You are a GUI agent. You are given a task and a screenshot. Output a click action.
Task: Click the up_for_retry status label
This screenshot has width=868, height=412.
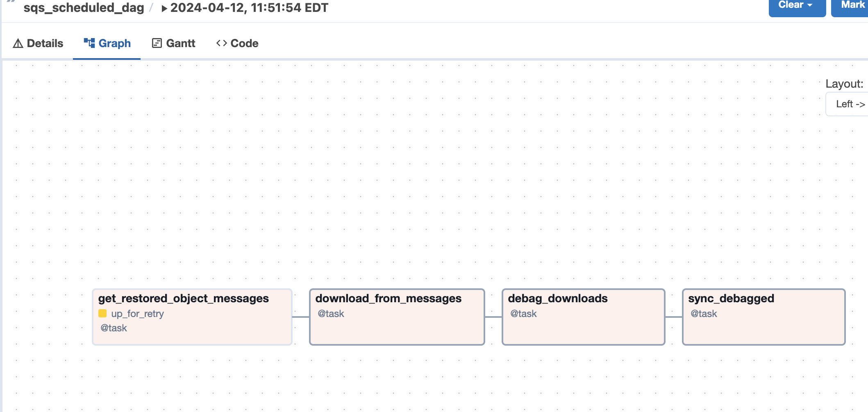[137, 314]
